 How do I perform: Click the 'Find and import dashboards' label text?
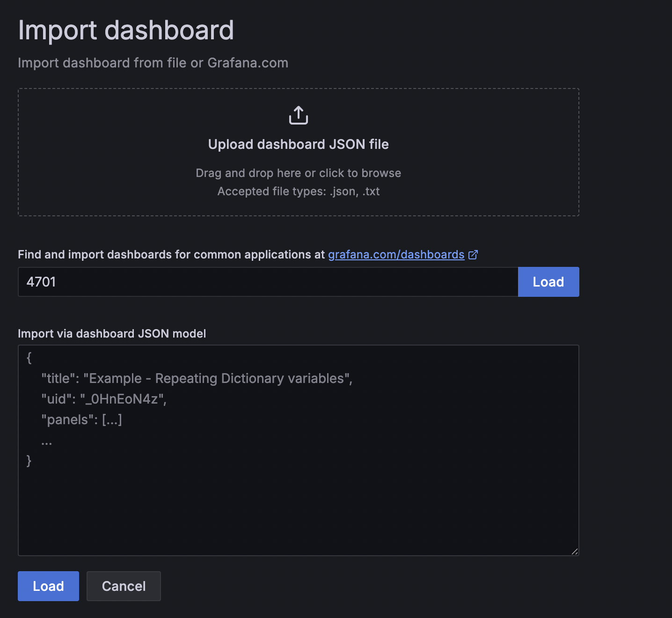[171, 255]
